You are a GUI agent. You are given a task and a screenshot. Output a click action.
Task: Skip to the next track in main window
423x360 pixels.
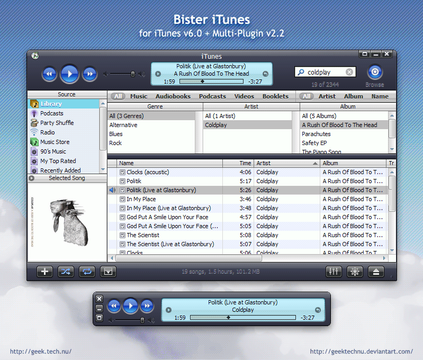[90, 74]
